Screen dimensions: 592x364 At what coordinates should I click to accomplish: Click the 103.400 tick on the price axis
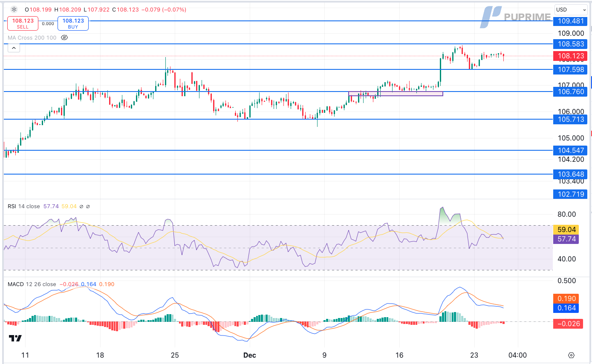click(x=571, y=181)
